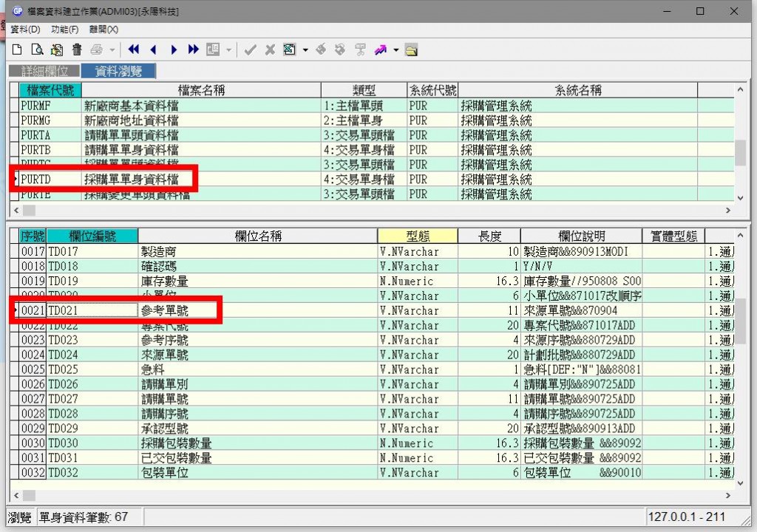Click the 長度 column header
Viewport: 757px width, 532px height.
click(x=489, y=236)
